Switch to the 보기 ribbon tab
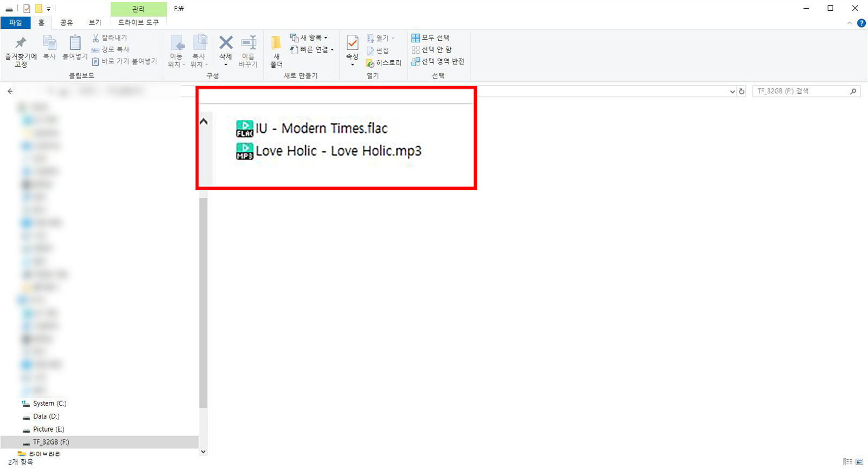Screen dimensions: 868x469 click(x=95, y=22)
